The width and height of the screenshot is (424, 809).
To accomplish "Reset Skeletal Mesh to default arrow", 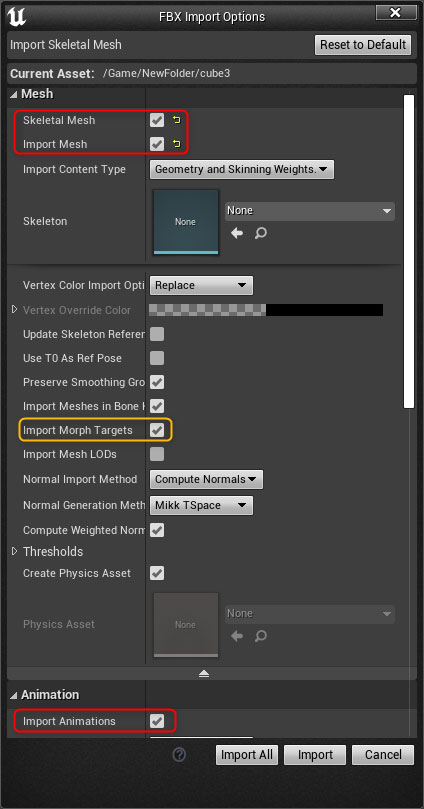I will click(177, 120).
